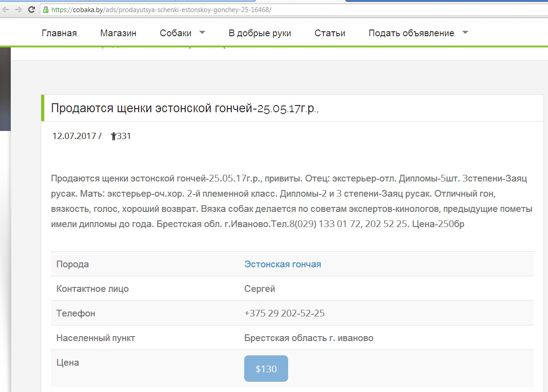Go to the Главная page

pos(59,33)
